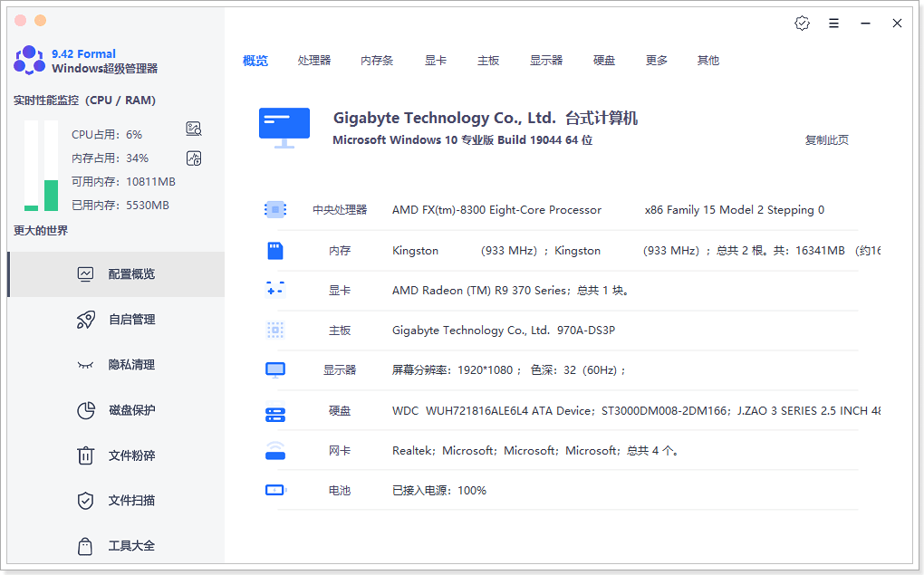
Task: Click the 更大的世界 section label
Action: tap(41, 230)
